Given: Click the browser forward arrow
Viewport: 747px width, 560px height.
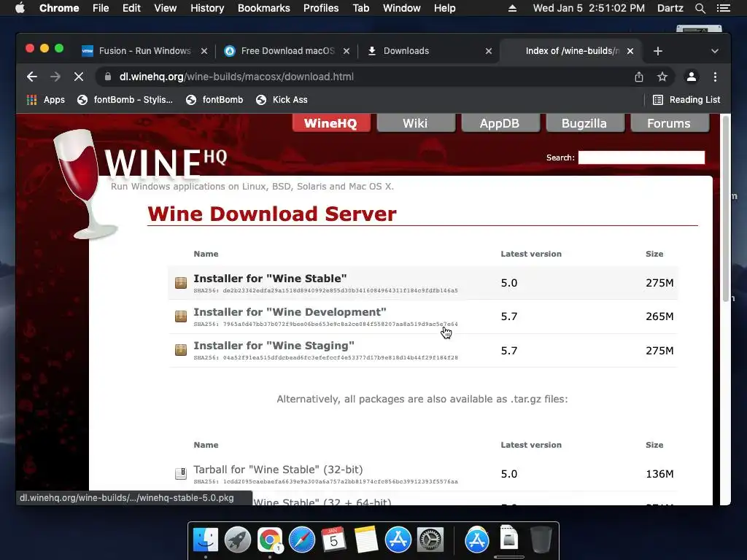Looking at the screenshot, I should coord(55,77).
